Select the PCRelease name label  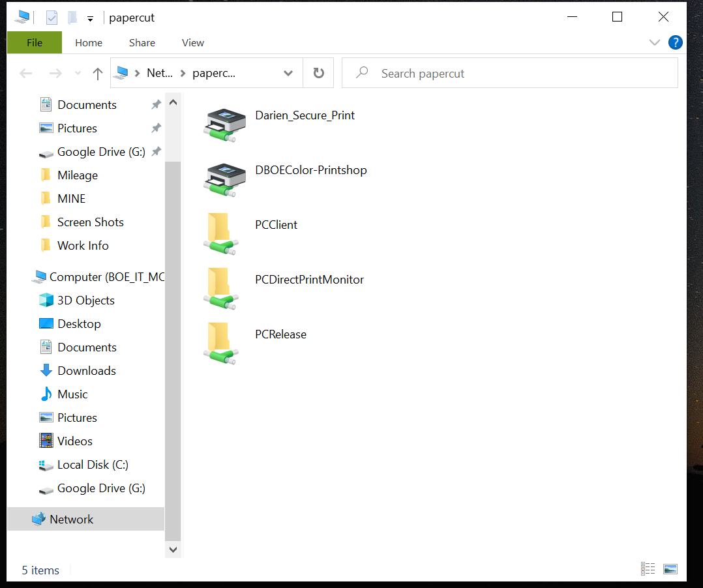280,334
